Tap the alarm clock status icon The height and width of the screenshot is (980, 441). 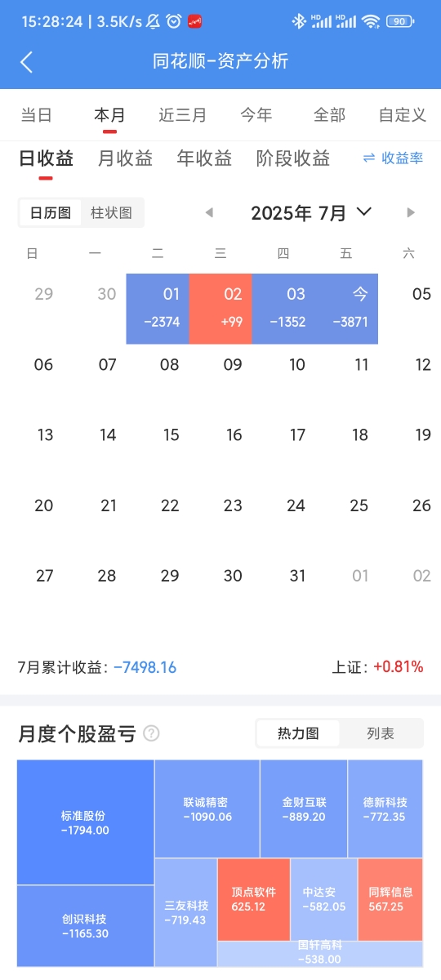pos(173,21)
